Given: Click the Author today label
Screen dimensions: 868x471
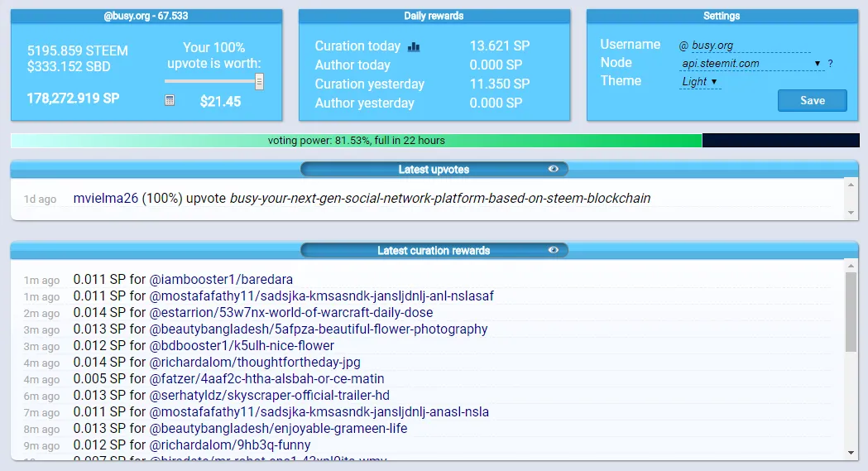Looking at the screenshot, I should coord(352,65).
